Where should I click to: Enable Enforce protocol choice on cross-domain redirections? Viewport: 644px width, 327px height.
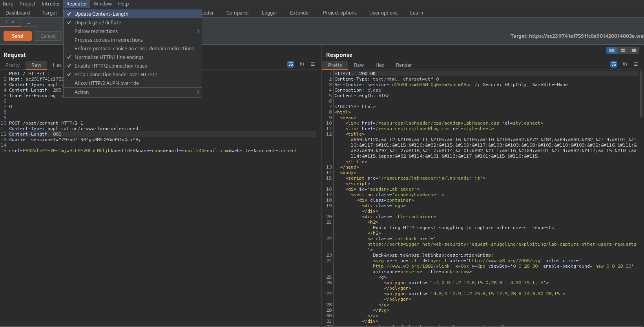pyautogui.click(x=133, y=48)
